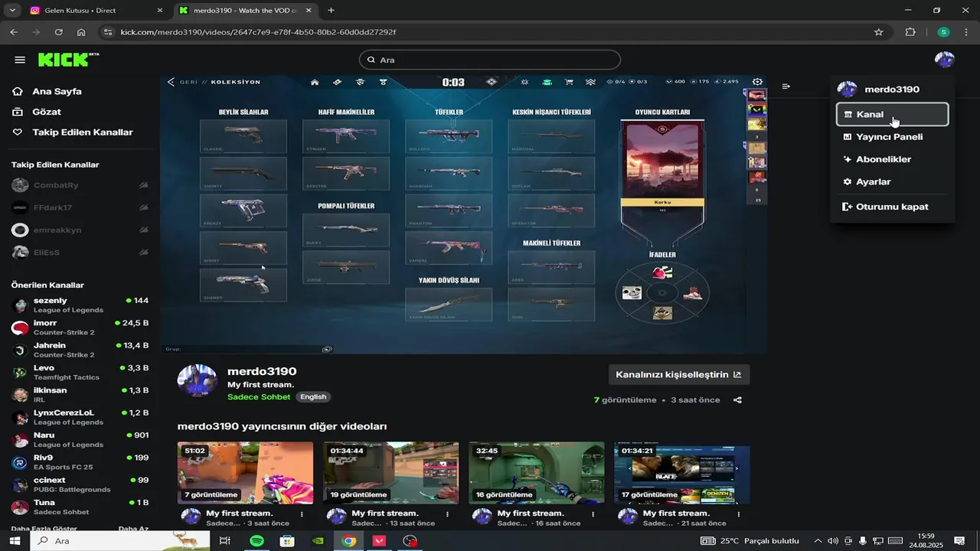Click the Sadece Sohbet category link
Viewport: 980px width, 551px height.
point(259,397)
